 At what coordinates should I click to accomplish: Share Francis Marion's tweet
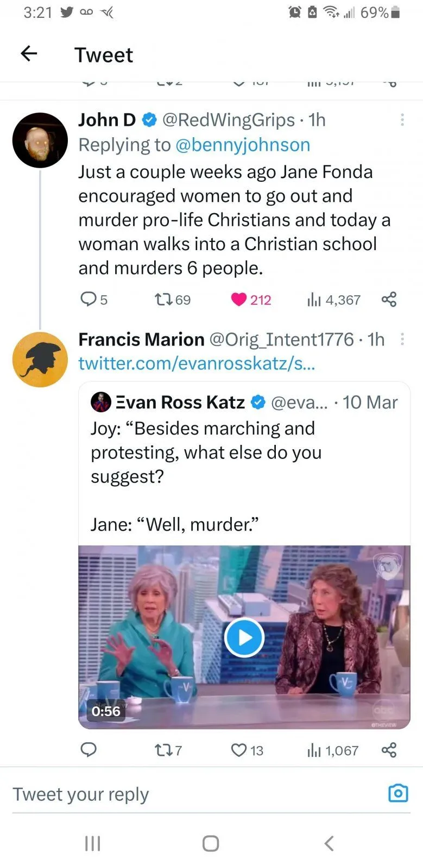(389, 750)
